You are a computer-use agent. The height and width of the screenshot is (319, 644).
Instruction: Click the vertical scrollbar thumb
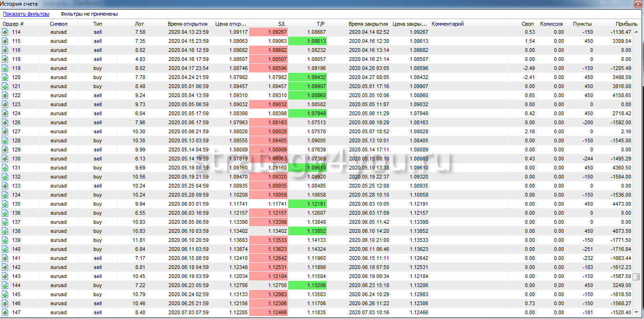pos(636,277)
